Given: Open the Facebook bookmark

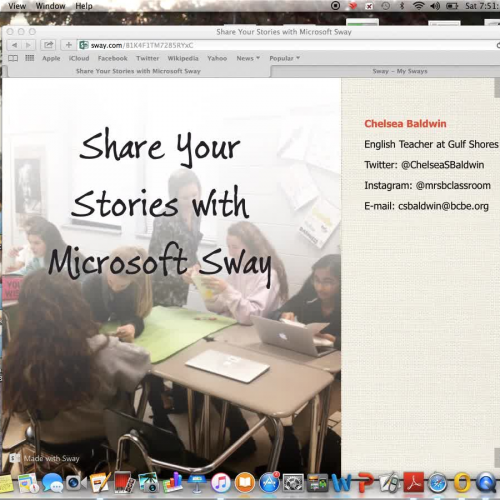Looking at the screenshot, I should tap(113, 58).
